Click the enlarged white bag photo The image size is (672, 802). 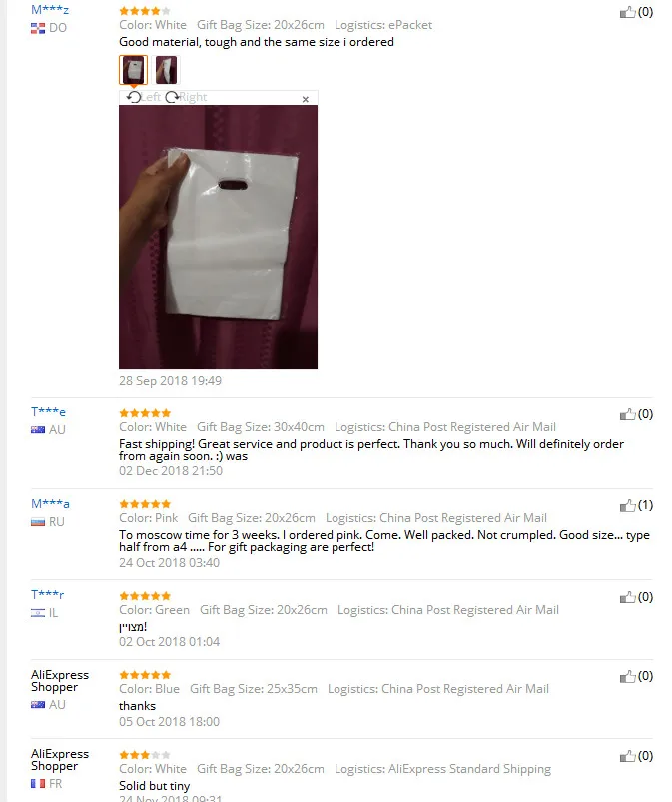click(x=218, y=237)
